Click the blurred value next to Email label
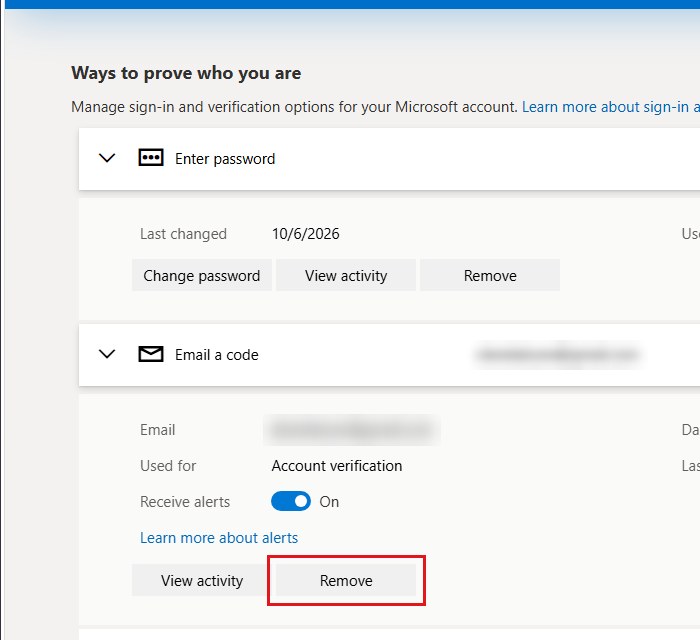 [352, 430]
